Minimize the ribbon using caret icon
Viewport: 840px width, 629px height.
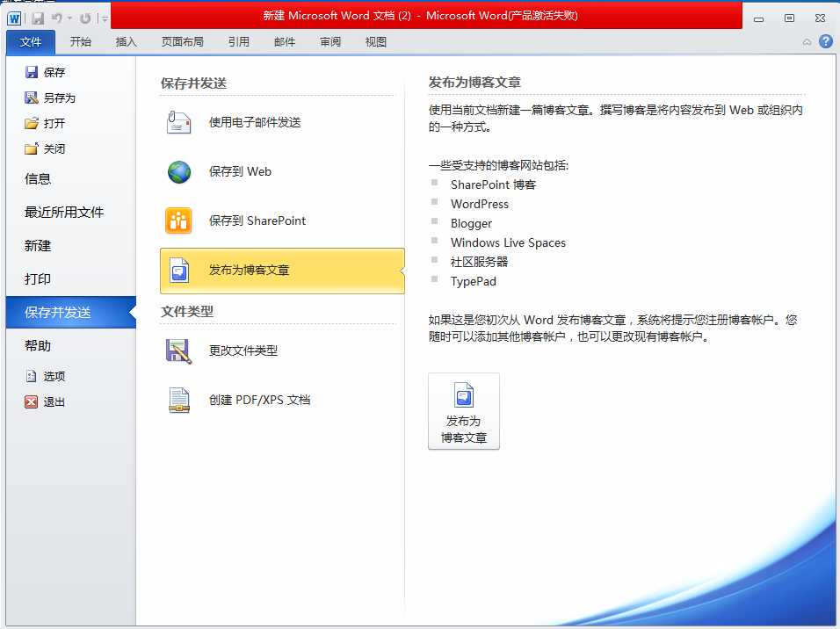[807, 42]
